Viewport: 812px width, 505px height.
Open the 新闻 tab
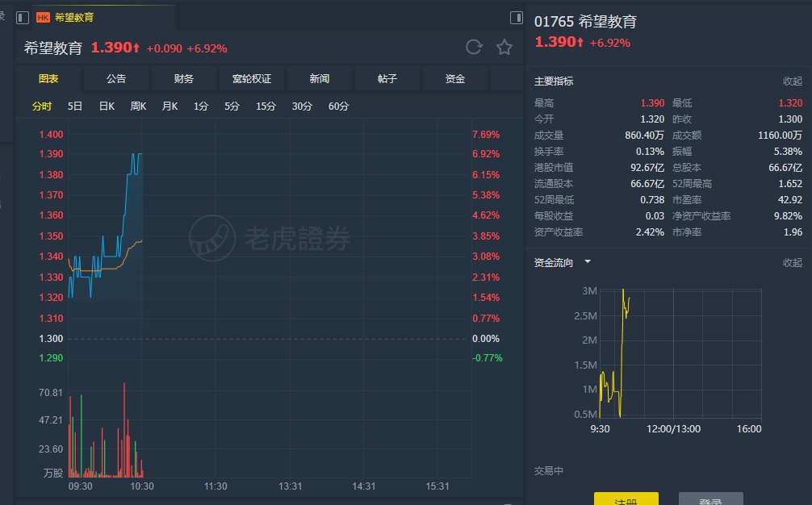tap(320, 78)
